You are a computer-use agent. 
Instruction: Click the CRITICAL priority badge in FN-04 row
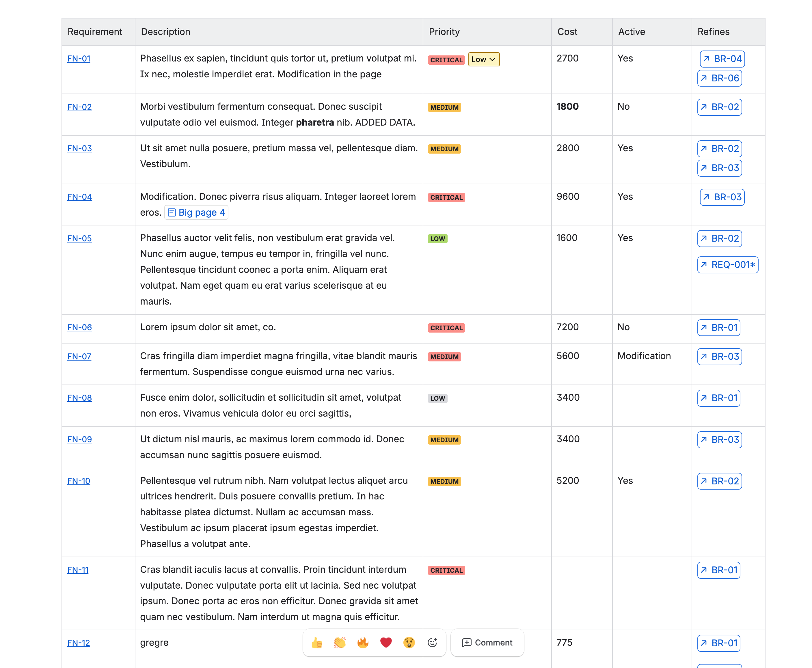point(446,197)
